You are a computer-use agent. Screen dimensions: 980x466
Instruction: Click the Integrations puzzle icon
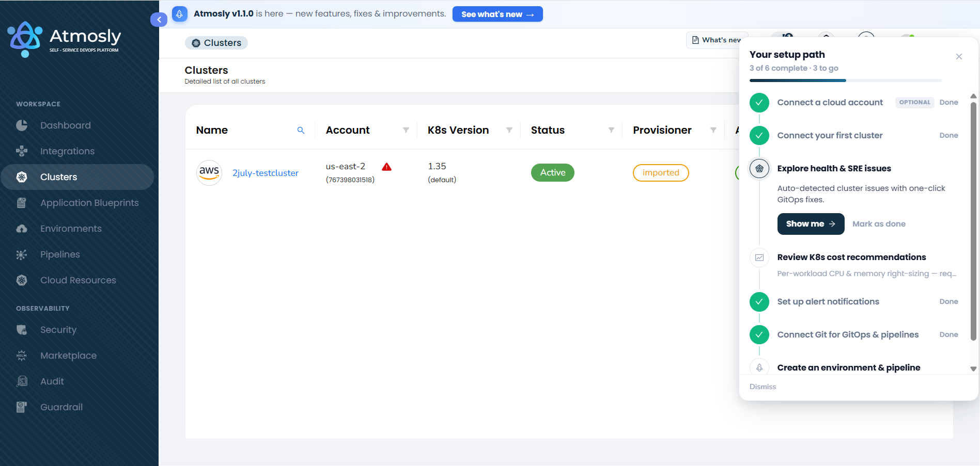click(22, 151)
